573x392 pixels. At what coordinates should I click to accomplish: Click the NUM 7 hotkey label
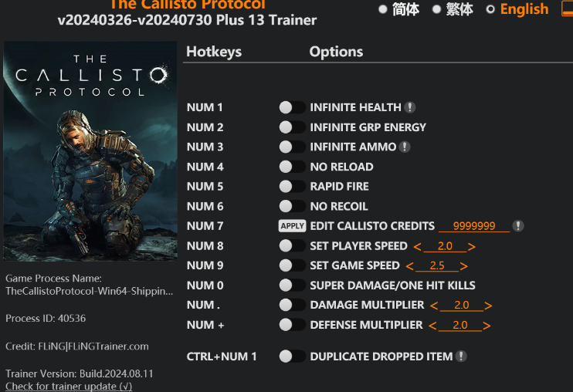pyautogui.click(x=205, y=226)
